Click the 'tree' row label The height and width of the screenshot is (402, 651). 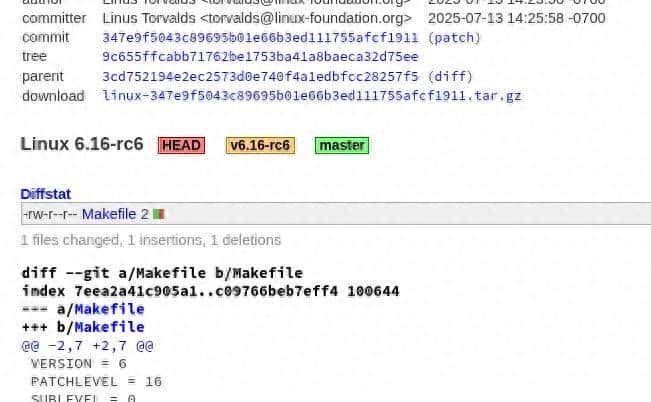pos(34,56)
